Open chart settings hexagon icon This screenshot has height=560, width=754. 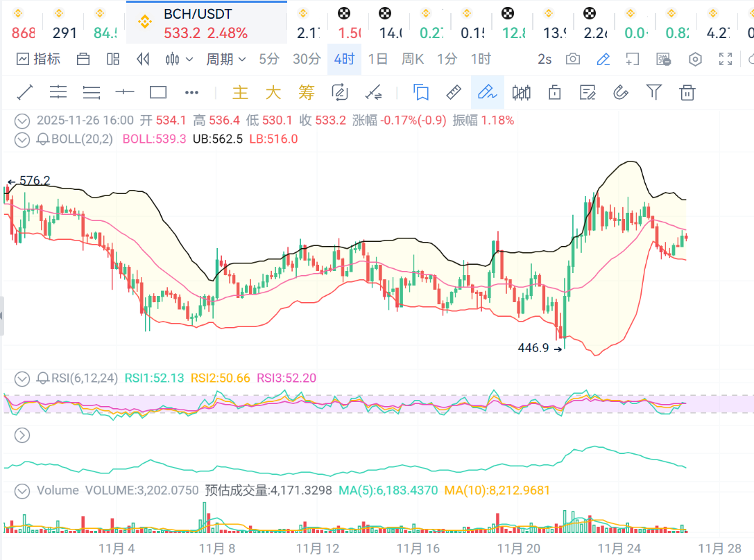(x=695, y=60)
